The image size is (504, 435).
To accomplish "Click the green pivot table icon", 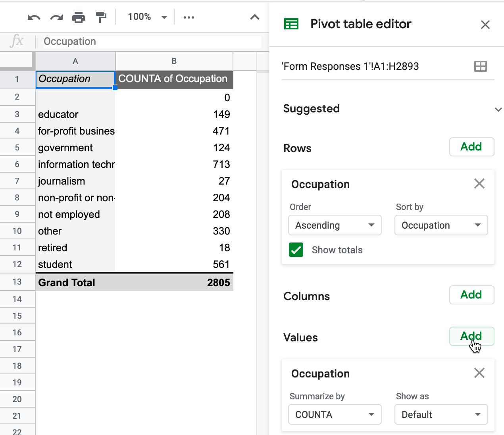I will [x=291, y=24].
